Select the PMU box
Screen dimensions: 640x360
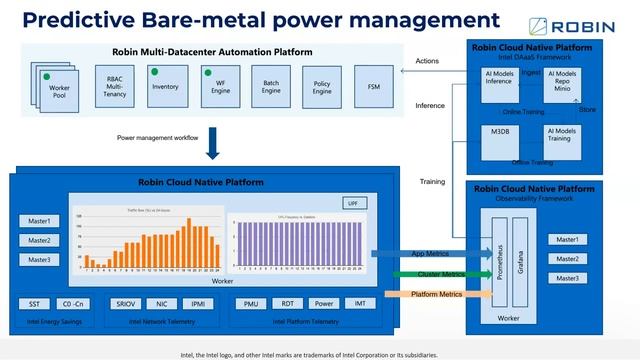(251, 304)
